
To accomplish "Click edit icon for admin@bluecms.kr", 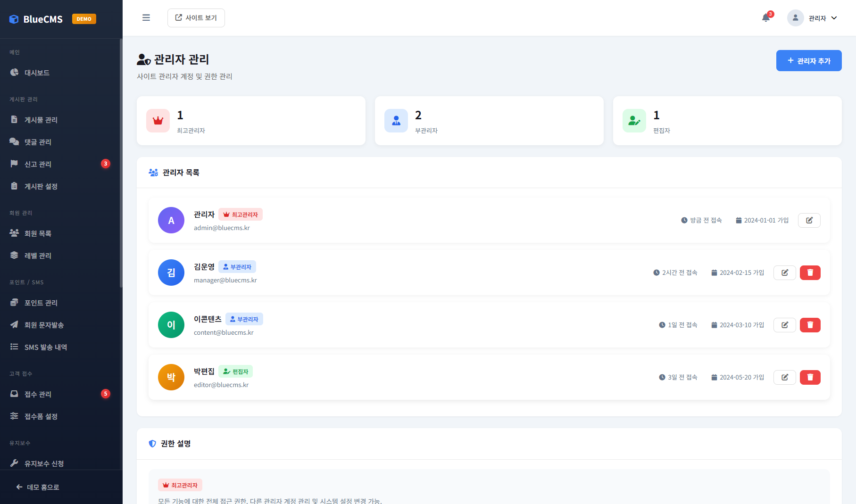I will (809, 220).
